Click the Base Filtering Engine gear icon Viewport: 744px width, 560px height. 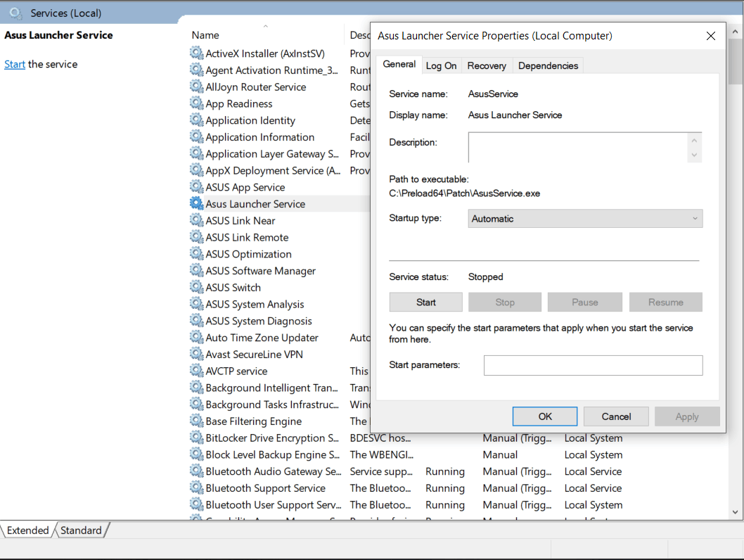click(x=196, y=421)
